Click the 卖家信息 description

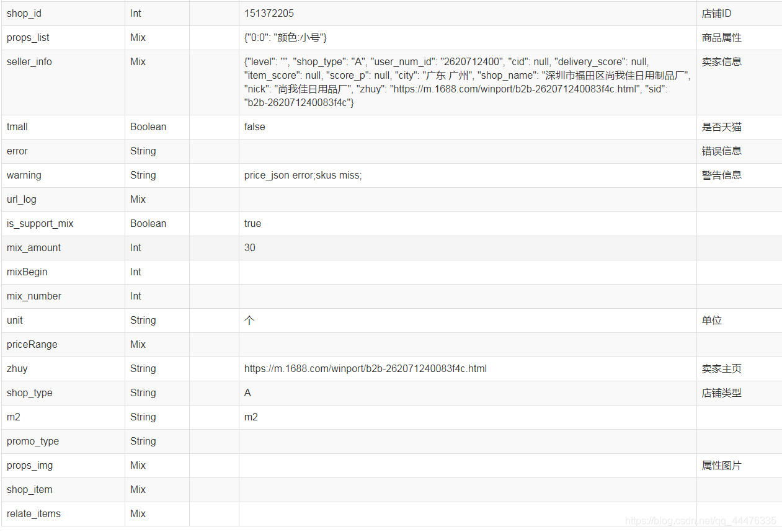point(721,62)
